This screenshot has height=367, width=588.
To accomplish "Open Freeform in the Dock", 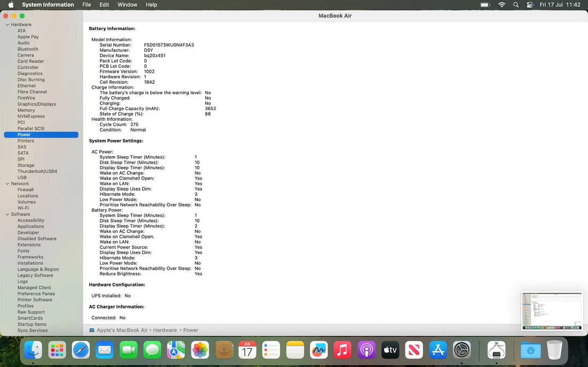I will click(319, 350).
